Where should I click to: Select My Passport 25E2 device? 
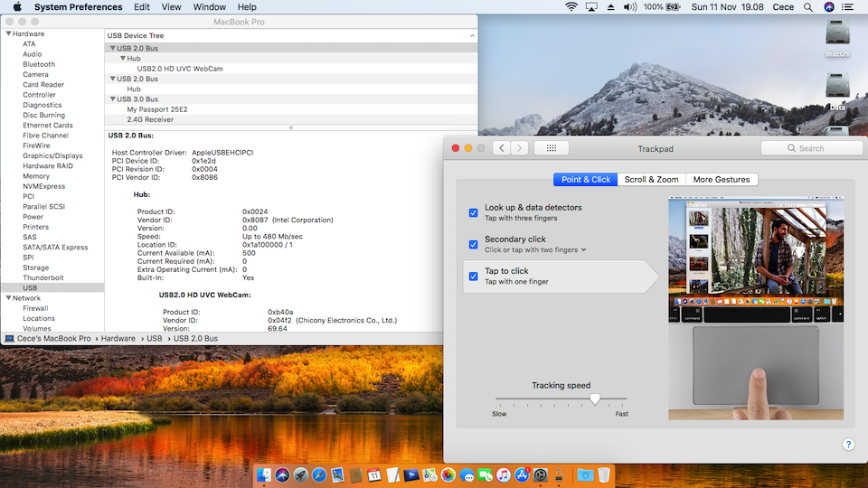pyautogui.click(x=157, y=109)
